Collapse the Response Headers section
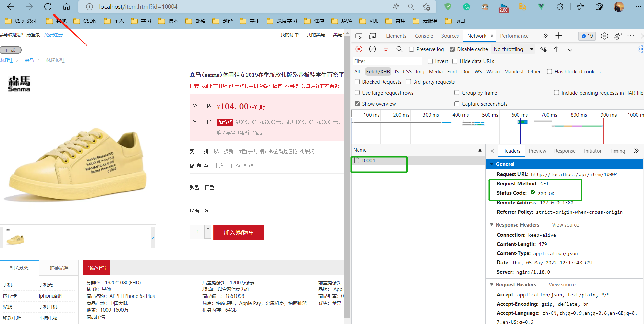 coord(492,225)
